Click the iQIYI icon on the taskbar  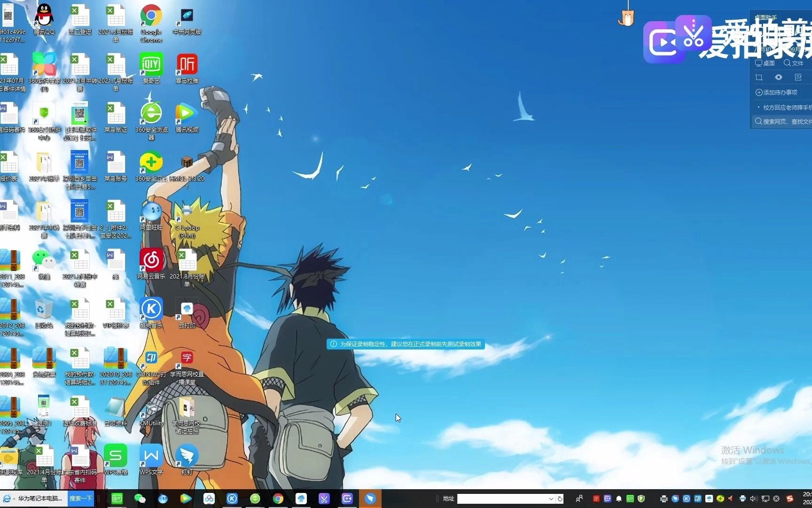[117, 499]
